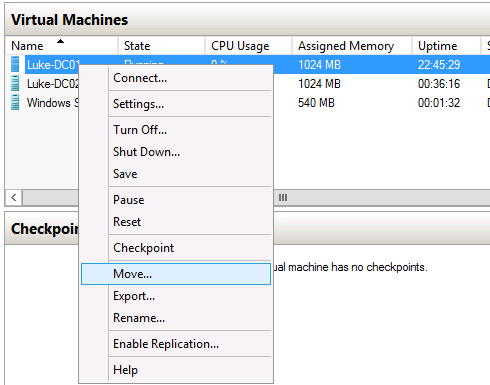Click the Luke-DC01 virtual machine server icon

coord(15,64)
